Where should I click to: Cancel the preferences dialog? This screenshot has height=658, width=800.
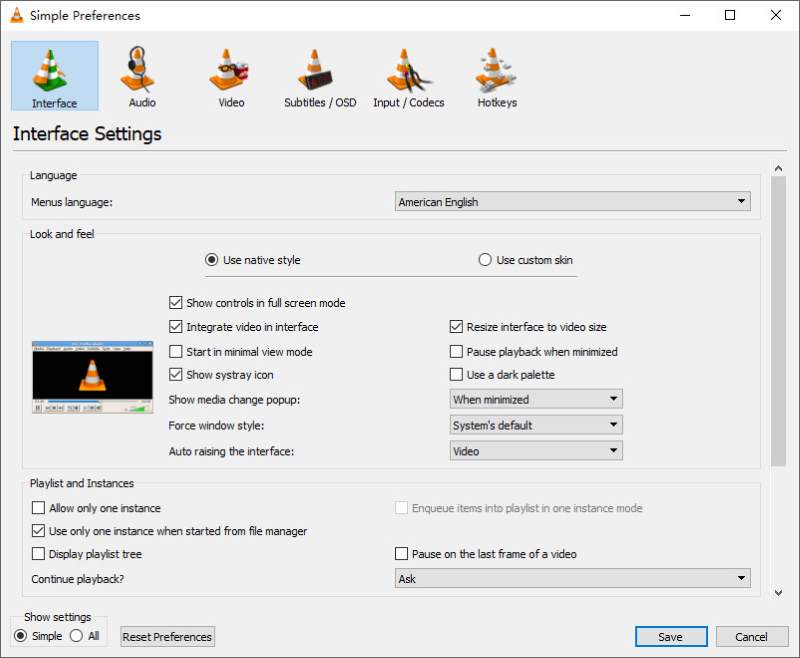click(752, 637)
